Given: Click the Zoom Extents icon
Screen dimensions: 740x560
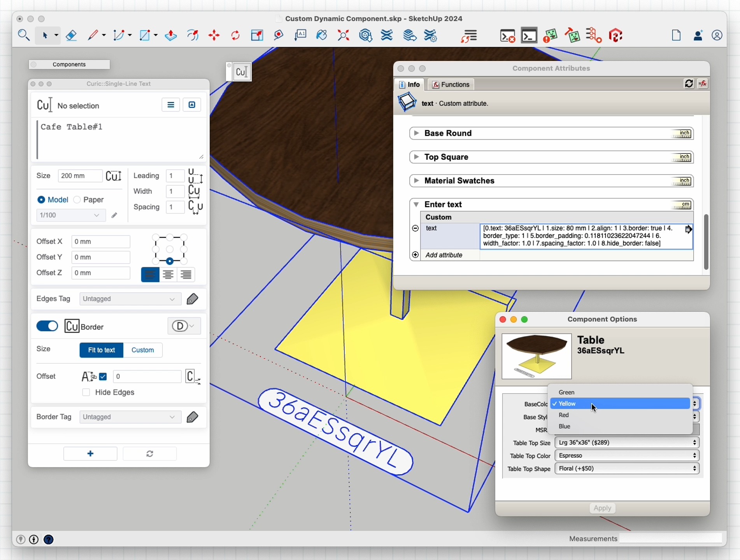Looking at the screenshot, I should 344,36.
